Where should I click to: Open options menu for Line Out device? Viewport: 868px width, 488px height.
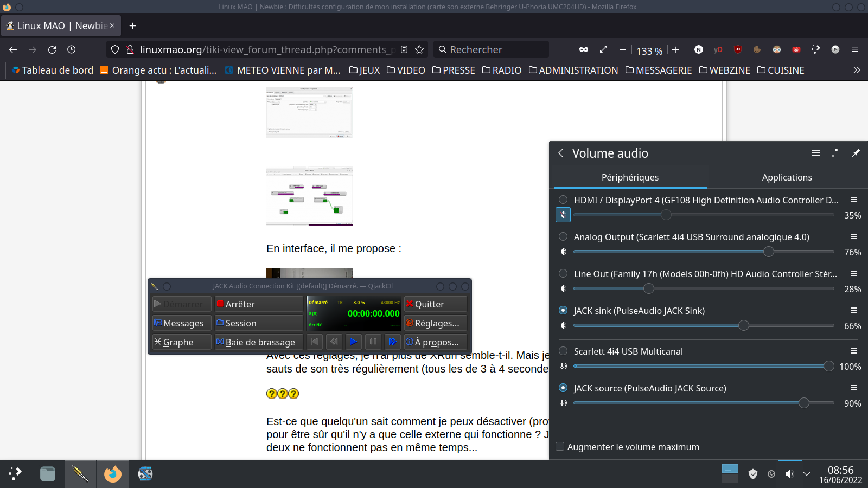click(854, 273)
